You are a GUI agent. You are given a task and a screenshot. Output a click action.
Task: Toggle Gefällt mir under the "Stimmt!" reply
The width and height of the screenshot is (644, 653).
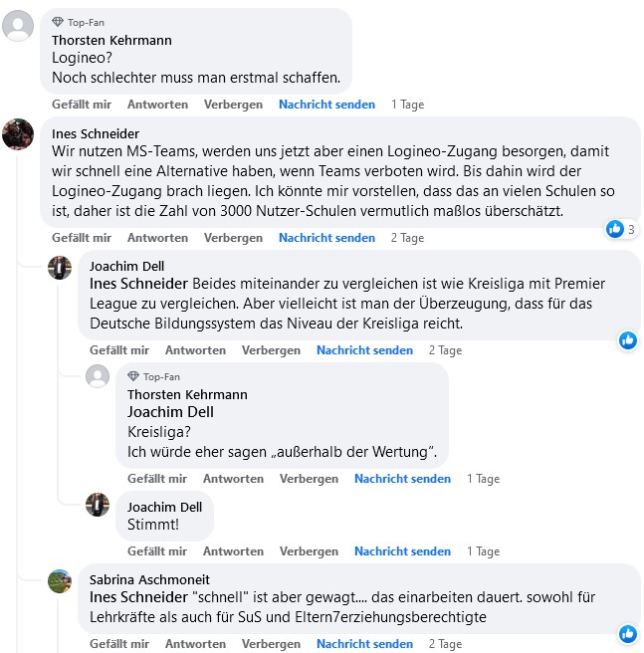click(x=157, y=551)
